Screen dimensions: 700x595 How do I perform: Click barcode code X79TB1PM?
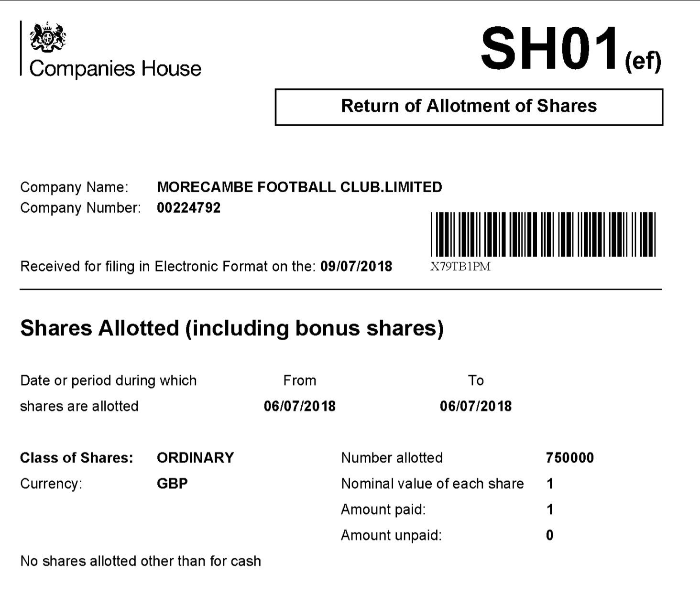460,267
